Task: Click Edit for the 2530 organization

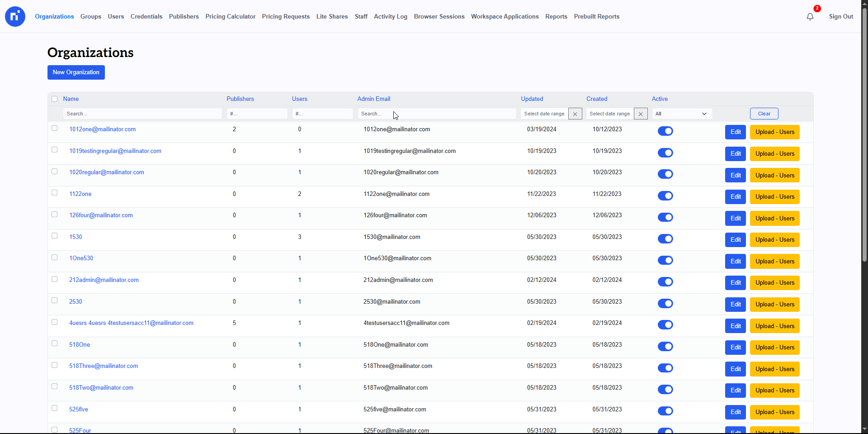Action: tap(735, 305)
